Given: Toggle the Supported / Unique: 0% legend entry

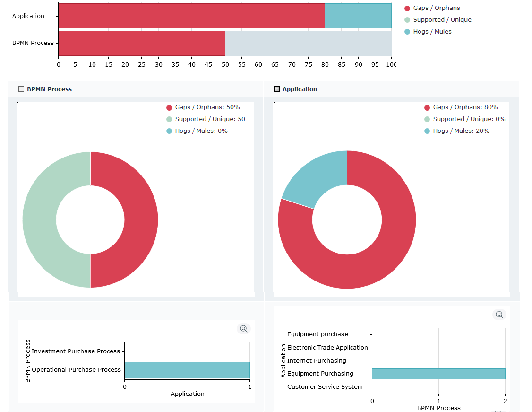Looking at the screenshot, I should tap(464, 119).
